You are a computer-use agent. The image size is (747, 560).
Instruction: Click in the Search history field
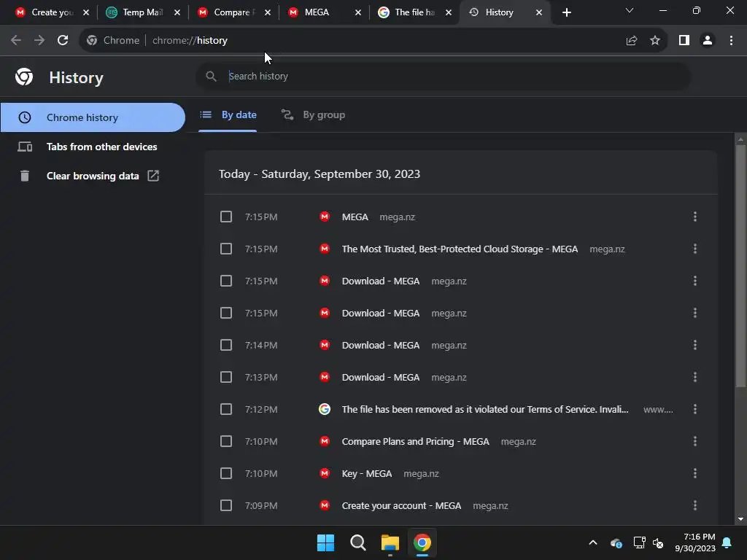tap(443, 76)
